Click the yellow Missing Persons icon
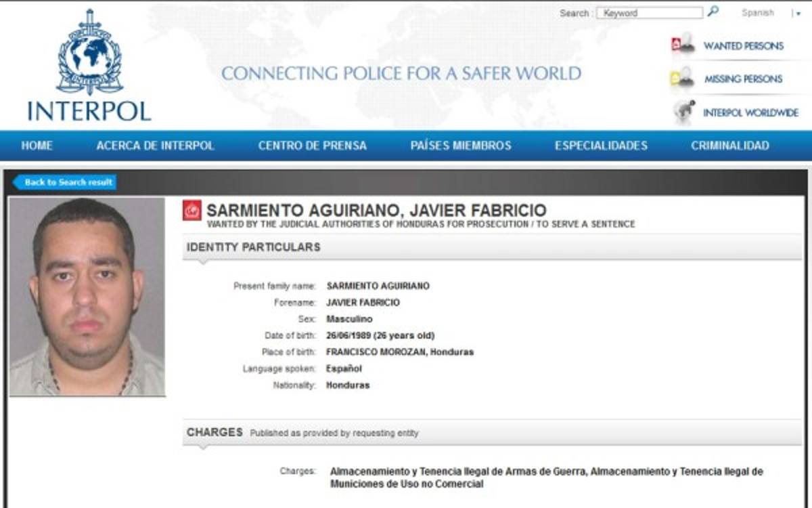Image resolution: width=812 pixels, height=508 pixels. click(683, 78)
